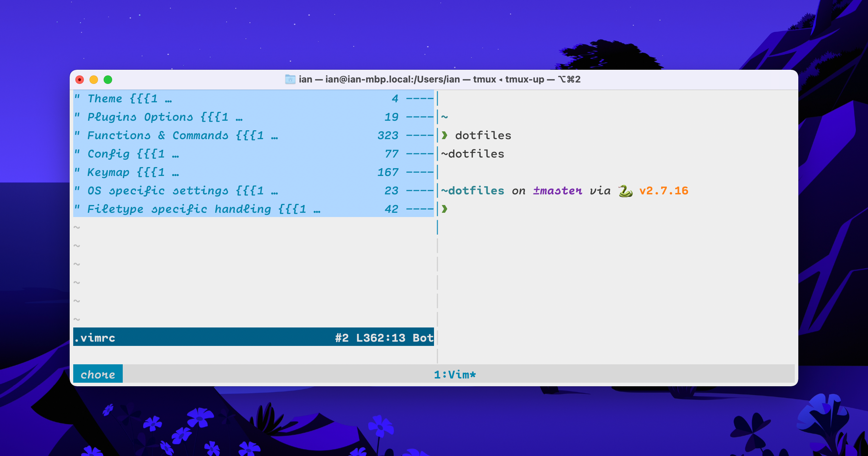Click the .vimrc filename in the status line
Screen dimensions: 868x456
(x=94, y=338)
